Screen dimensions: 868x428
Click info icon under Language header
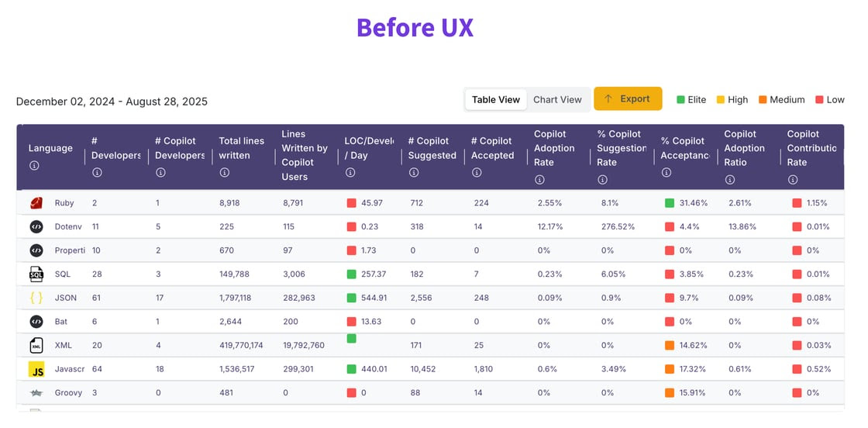[34, 165]
